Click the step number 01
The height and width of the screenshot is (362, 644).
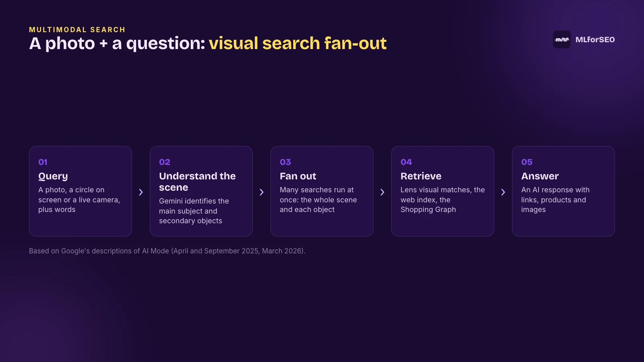(x=43, y=162)
